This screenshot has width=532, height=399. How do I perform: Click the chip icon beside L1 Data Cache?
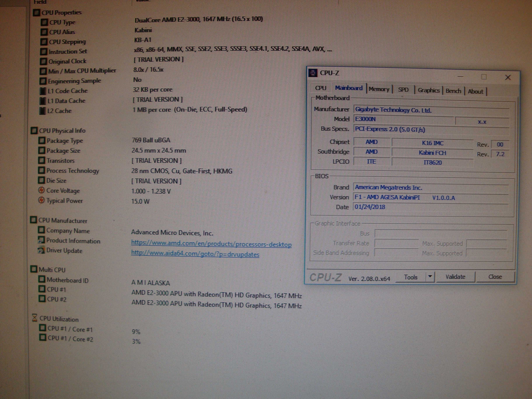point(42,101)
